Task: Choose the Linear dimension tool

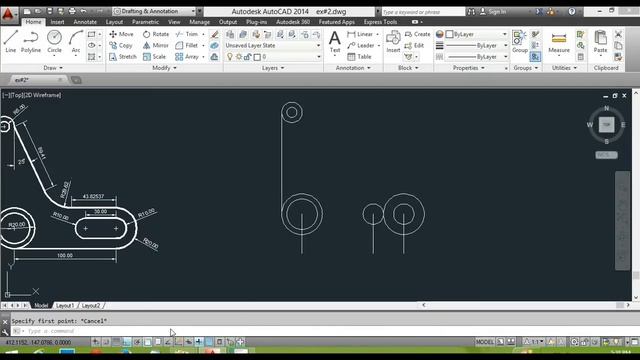Action: click(360, 34)
